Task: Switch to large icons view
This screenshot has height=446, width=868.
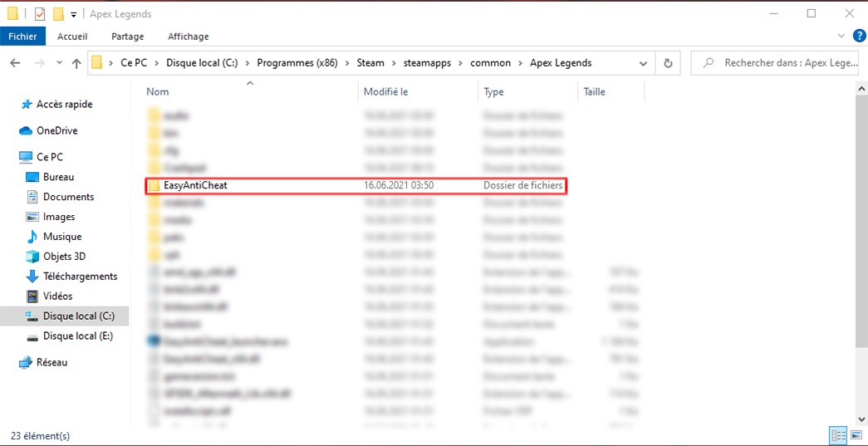Action: pos(856,435)
